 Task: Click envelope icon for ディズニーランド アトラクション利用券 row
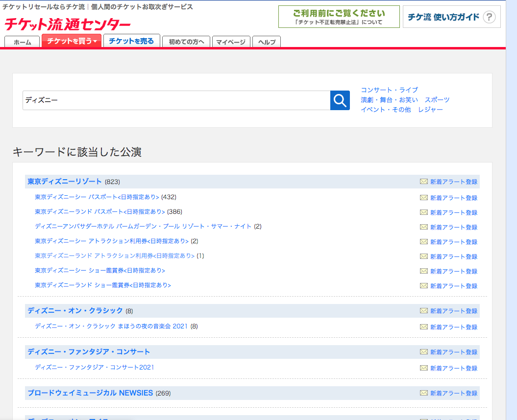[x=424, y=257]
